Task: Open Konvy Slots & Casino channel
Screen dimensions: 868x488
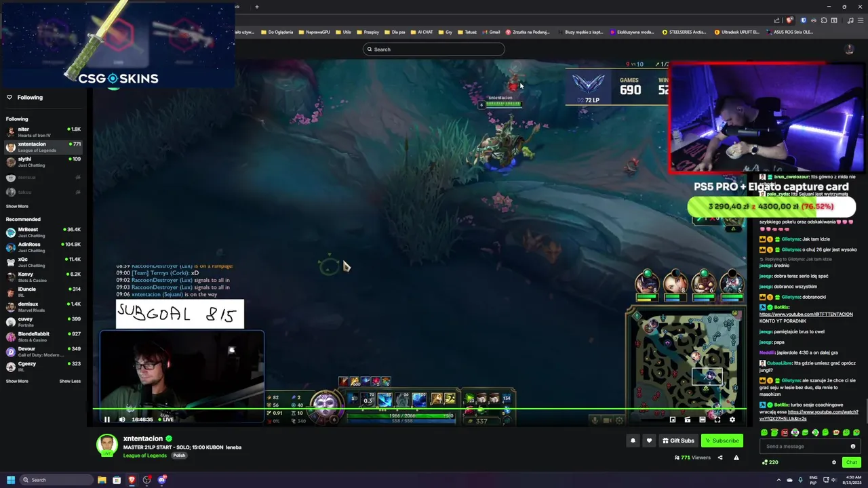Action: coord(43,277)
